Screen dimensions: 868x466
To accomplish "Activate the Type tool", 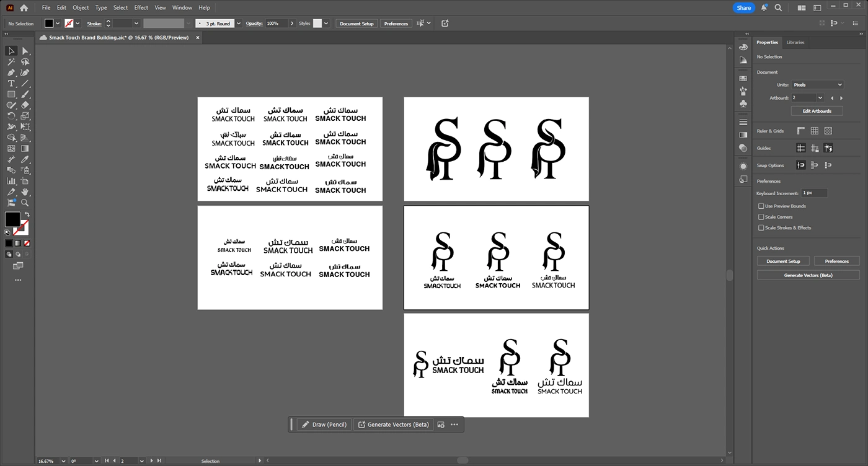I will [11, 84].
